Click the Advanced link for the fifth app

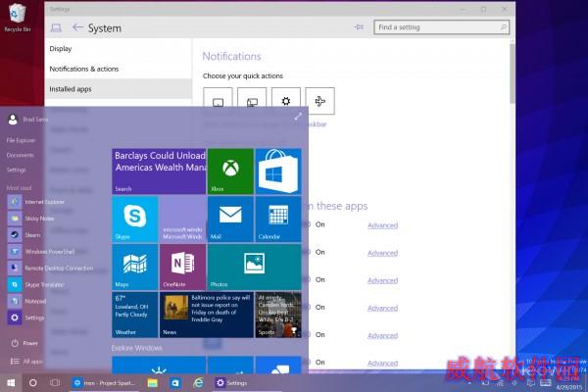coord(382,335)
